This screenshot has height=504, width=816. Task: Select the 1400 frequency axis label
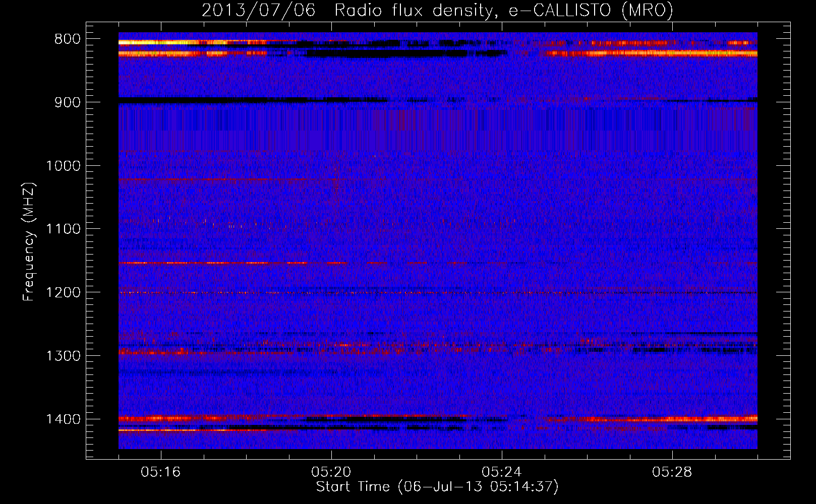(x=63, y=419)
